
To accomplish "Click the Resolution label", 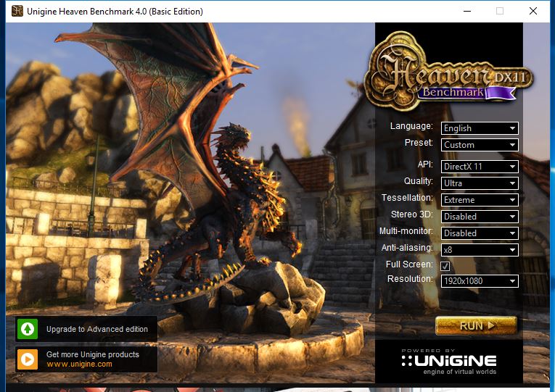I will (x=410, y=279).
